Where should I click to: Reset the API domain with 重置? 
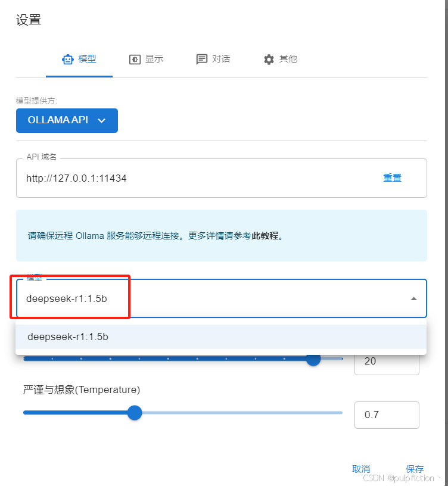[392, 178]
